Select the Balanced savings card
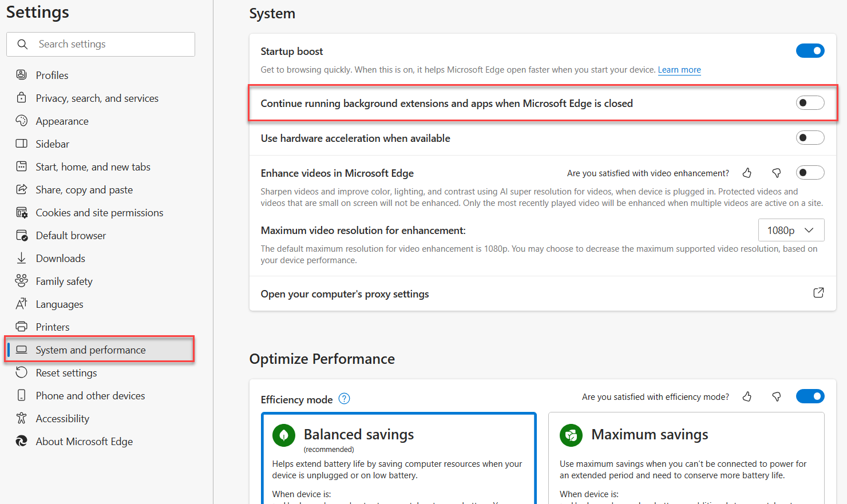 coord(399,458)
